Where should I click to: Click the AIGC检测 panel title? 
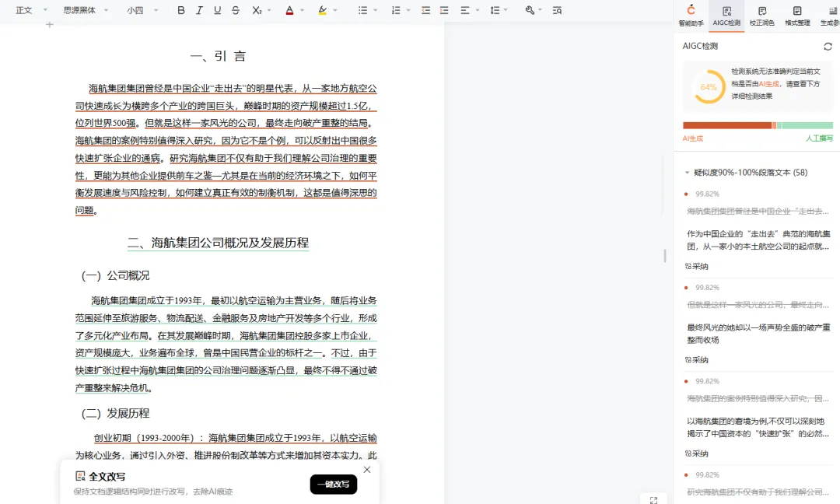click(x=700, y=46)
